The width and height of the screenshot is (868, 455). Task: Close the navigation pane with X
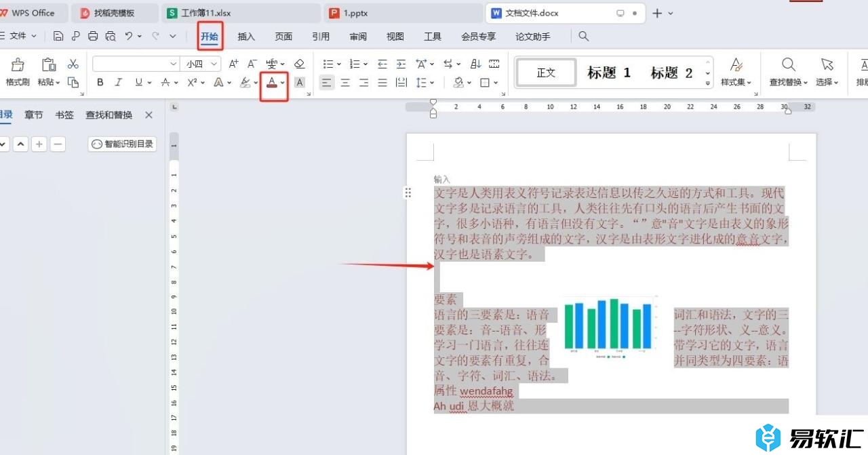pos(149,115)
